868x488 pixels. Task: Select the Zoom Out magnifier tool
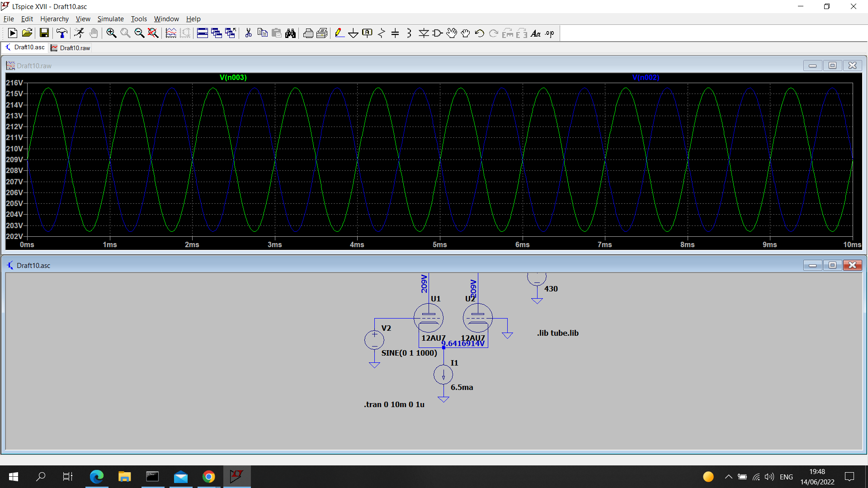(x=139, y=33)
